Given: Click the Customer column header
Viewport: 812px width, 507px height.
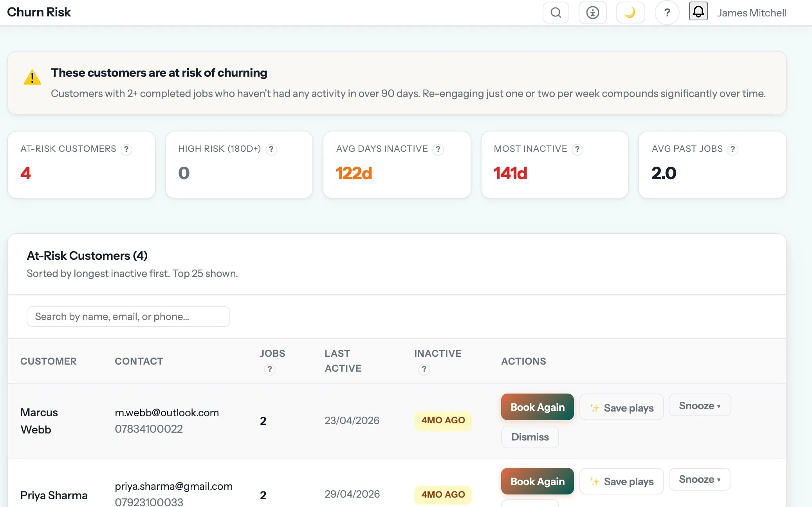Looking at the screenshot, I should point(49,361).
